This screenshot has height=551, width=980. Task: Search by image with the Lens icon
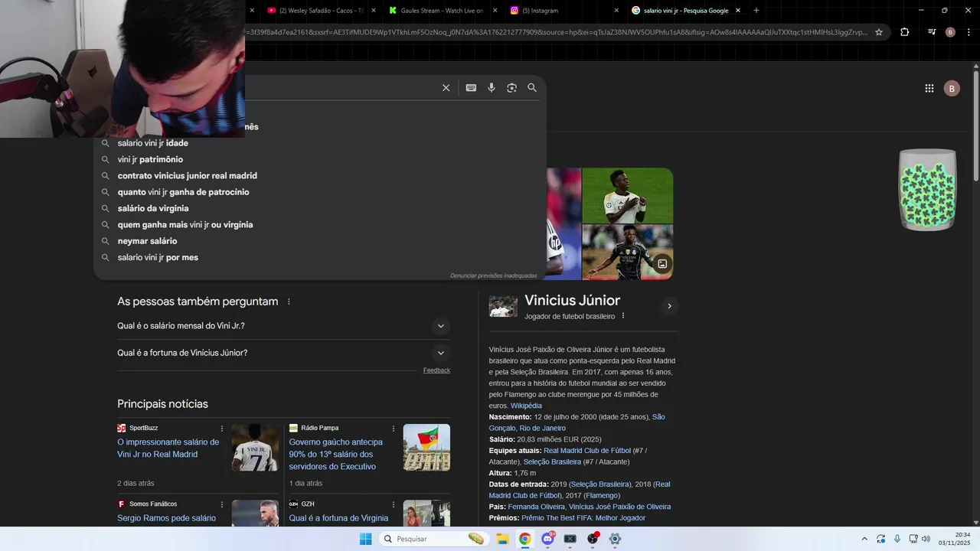click(x=511, y=88)
